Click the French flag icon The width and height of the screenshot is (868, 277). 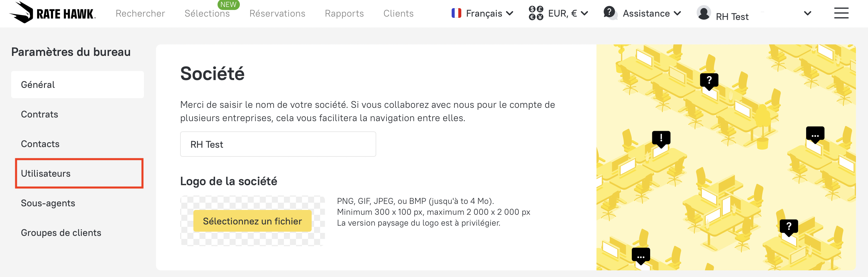(x=456, y=13)
